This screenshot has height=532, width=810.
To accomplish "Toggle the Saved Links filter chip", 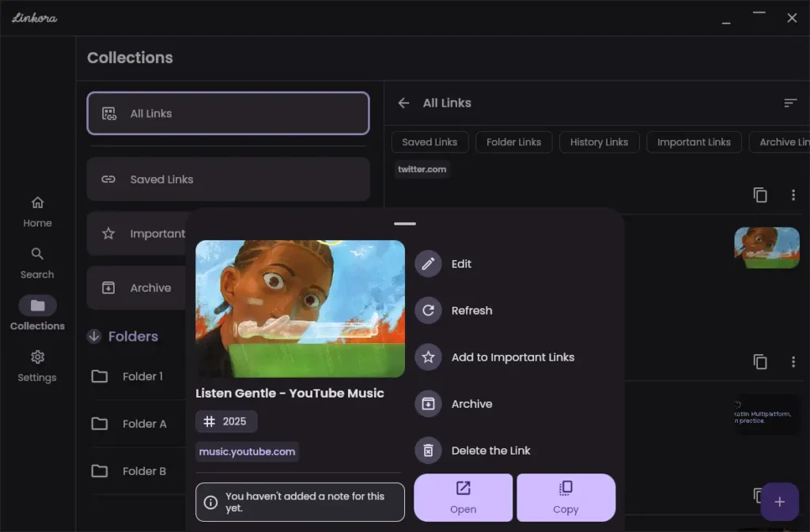I will [x=430, y=142].
